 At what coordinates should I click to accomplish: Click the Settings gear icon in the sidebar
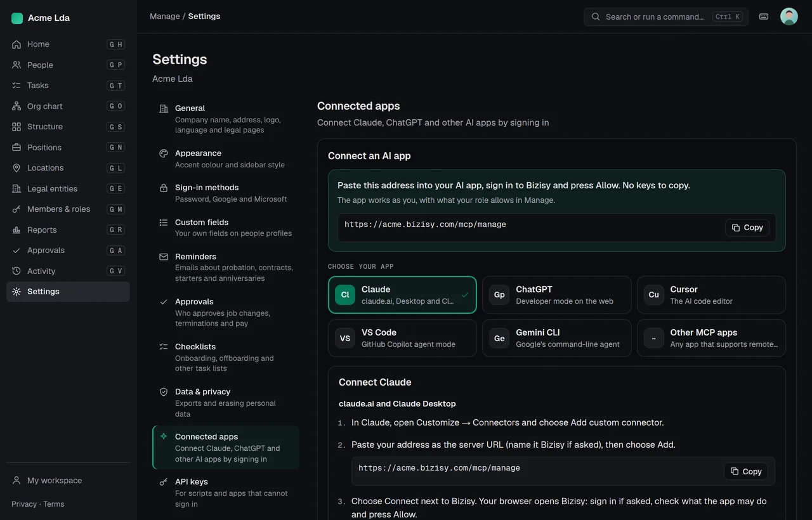point(16,292)
